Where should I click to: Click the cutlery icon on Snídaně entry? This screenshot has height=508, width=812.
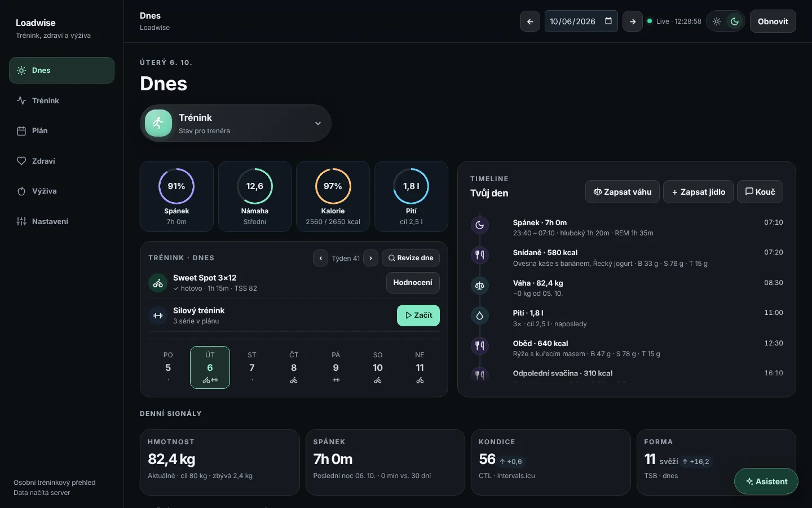(480, 255)
